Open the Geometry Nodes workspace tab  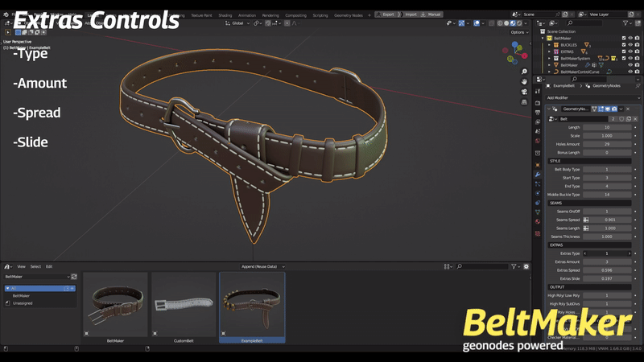pyautogui.click(x=349, y=15)
